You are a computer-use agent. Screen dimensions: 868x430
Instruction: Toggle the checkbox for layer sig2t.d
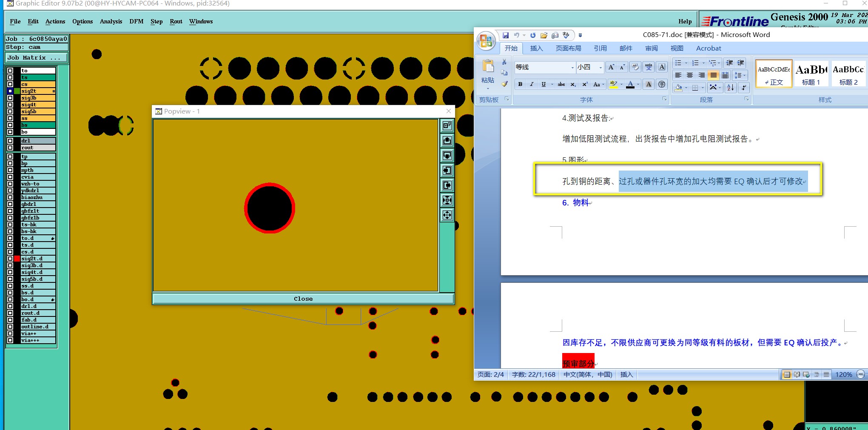pyautogui.click(x=10, y=259)
